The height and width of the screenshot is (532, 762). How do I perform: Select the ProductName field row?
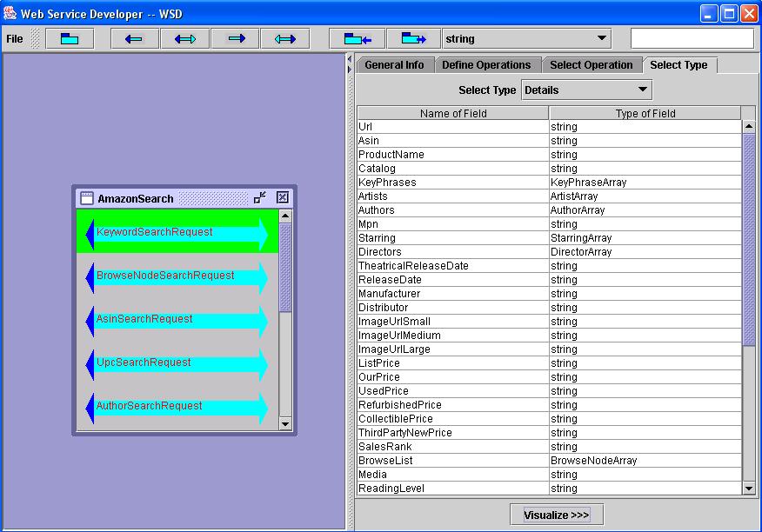pyautogui.click(x=549, y=155)
